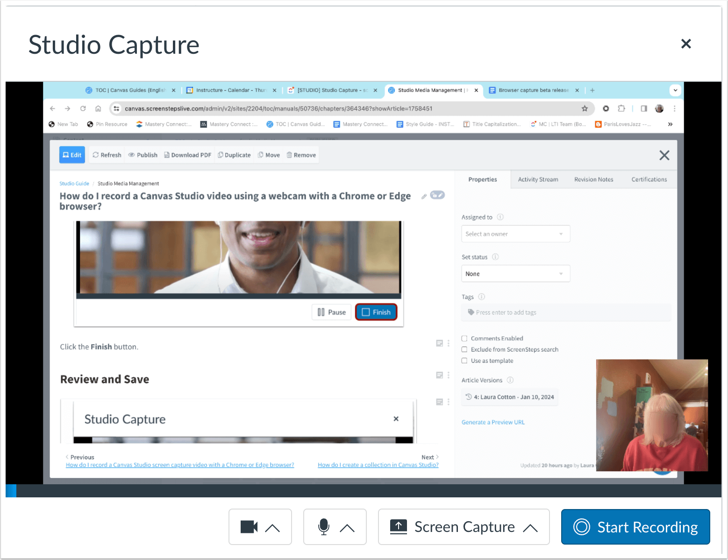
Task: Open the Generate a Preview URL link
Action: point(493,422)
